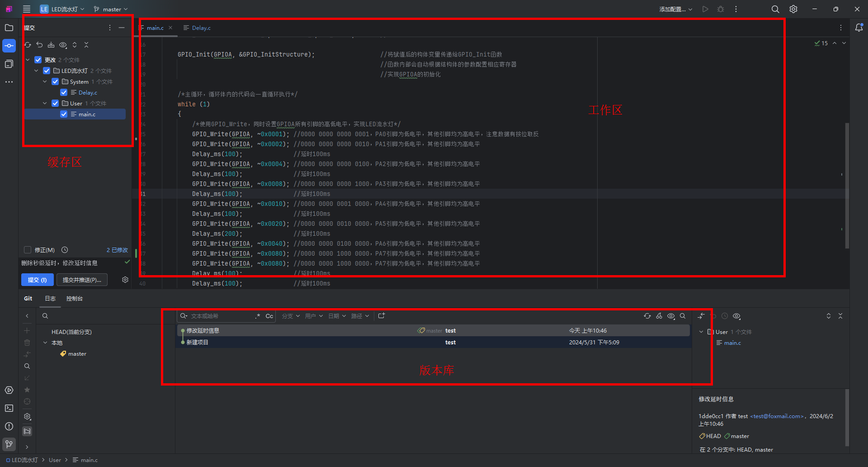Enable the 修正(M) amend checkbox

point(28,250)
